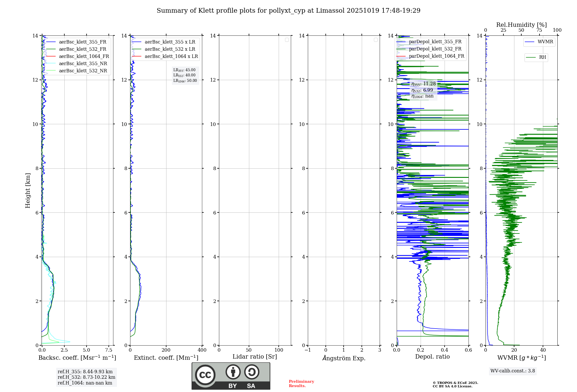Click the Depol. ratio x-axis label

point(432,357)
